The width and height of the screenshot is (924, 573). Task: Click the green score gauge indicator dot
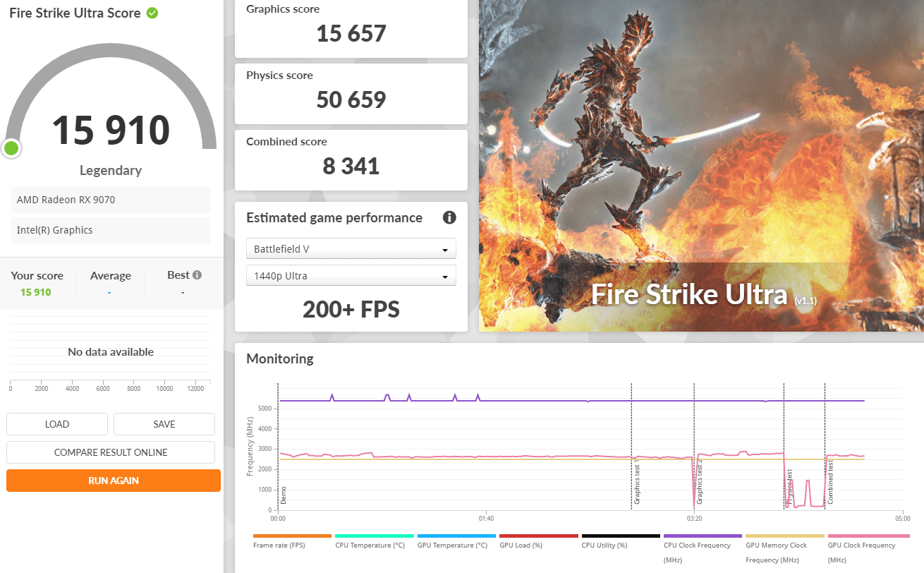point(11,148)
